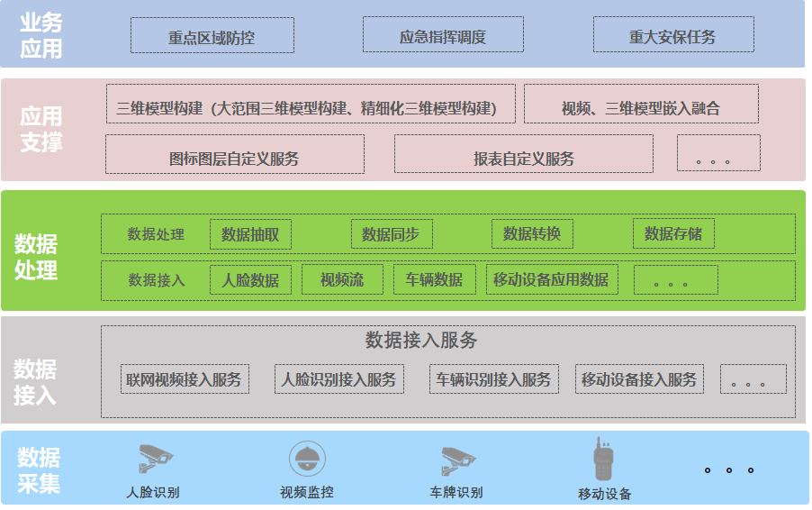Click the 人脸识别 camera icon

pyautogui.click(x=154, y=459)
